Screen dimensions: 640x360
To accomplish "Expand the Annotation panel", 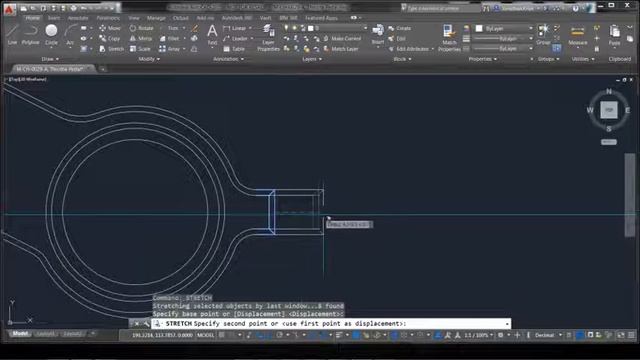I will [x=229, y=59].
